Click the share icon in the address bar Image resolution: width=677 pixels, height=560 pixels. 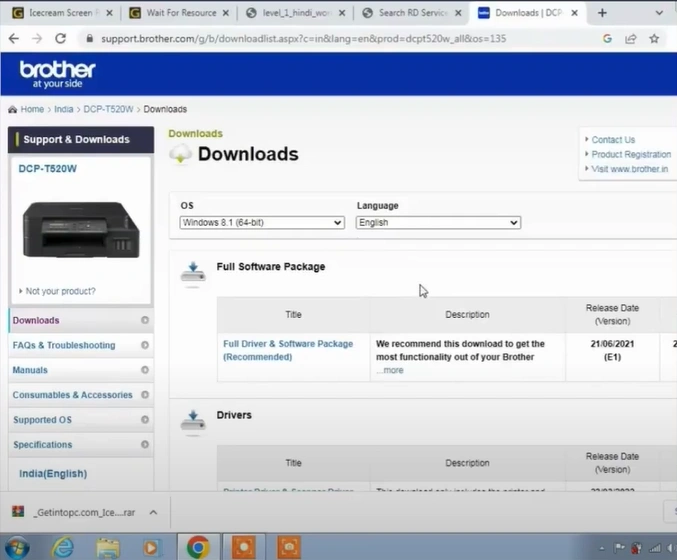click(631, 39)
